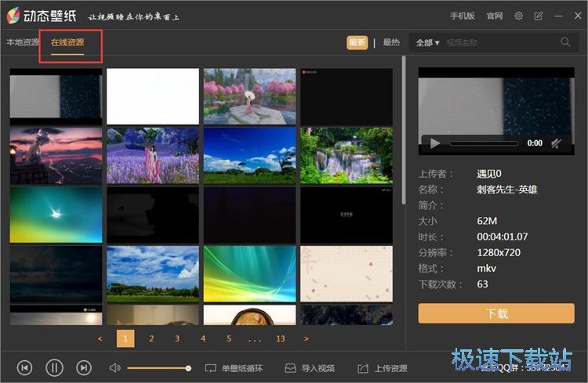
Task: Adjust the bottom volume slider
Action: pos(158,368)
